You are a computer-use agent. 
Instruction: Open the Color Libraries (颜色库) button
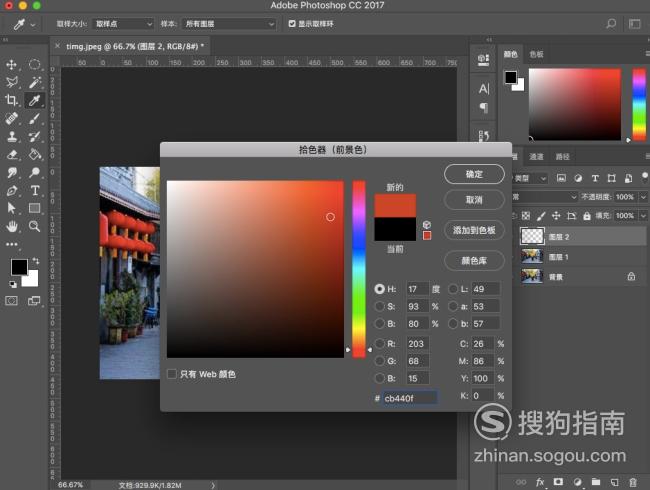pos(474,260)
